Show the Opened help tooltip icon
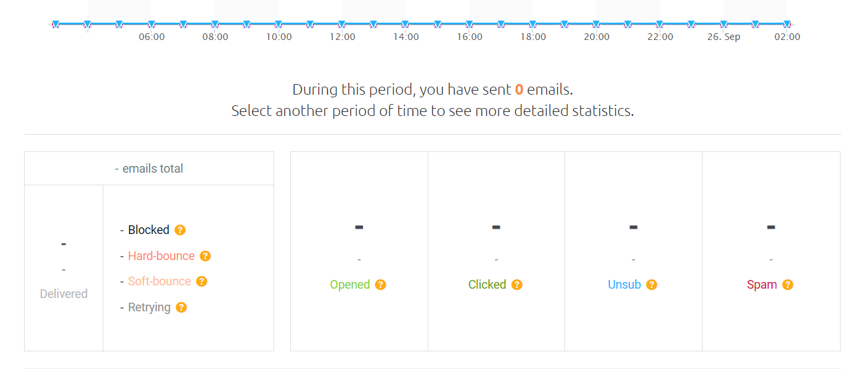868x384 pixels. [x=380, y=285]
